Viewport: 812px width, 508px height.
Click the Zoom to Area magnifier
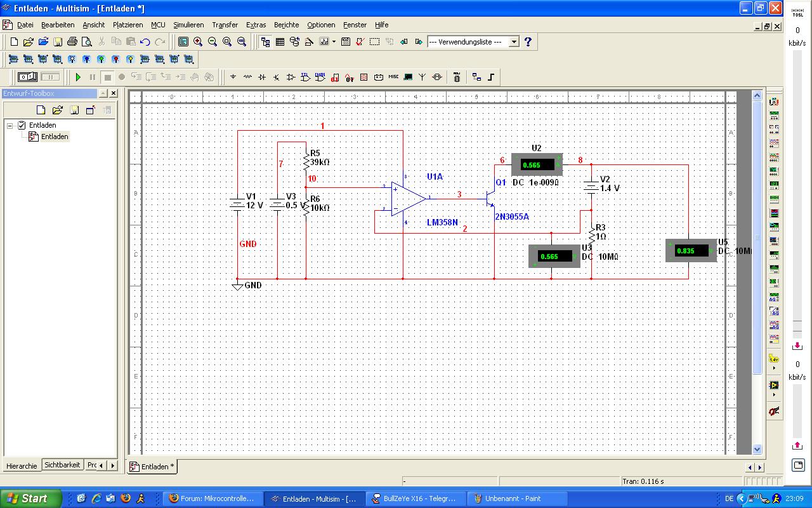227,42
